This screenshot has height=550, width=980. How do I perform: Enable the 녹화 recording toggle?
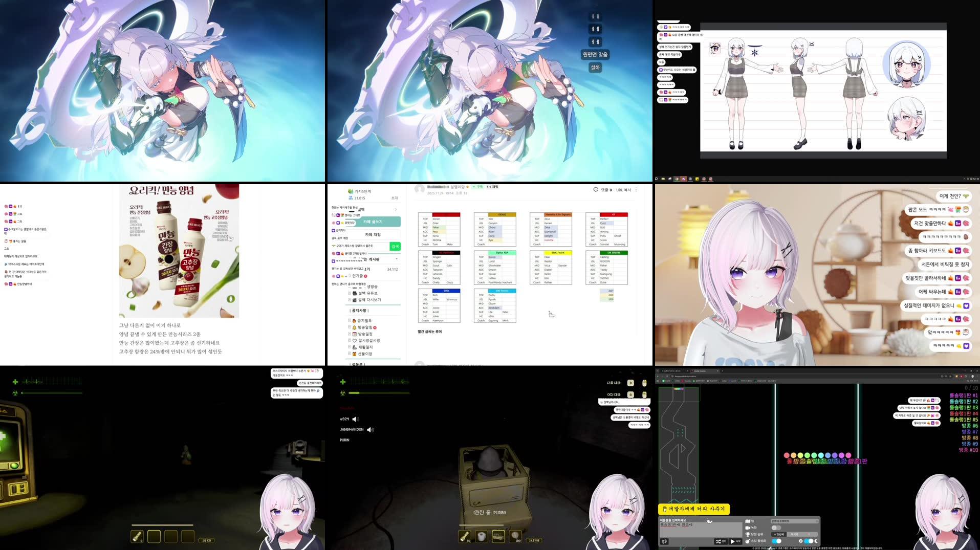(776, 527)
